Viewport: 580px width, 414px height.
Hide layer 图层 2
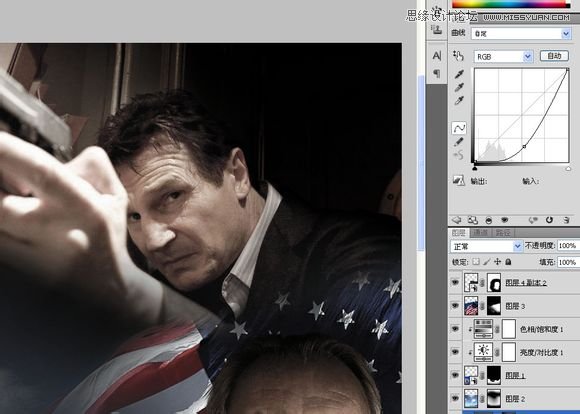(455, 398)
